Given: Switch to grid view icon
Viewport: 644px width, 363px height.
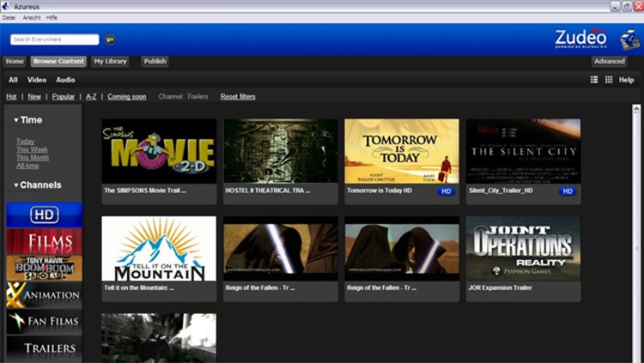Looking at the screenshot, I should tap(609, 80).
